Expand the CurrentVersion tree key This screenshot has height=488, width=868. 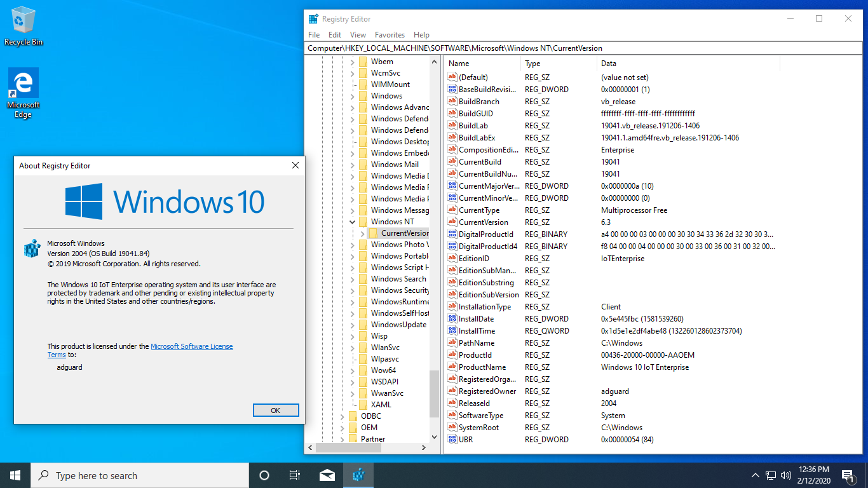click(x=363, y=233)
